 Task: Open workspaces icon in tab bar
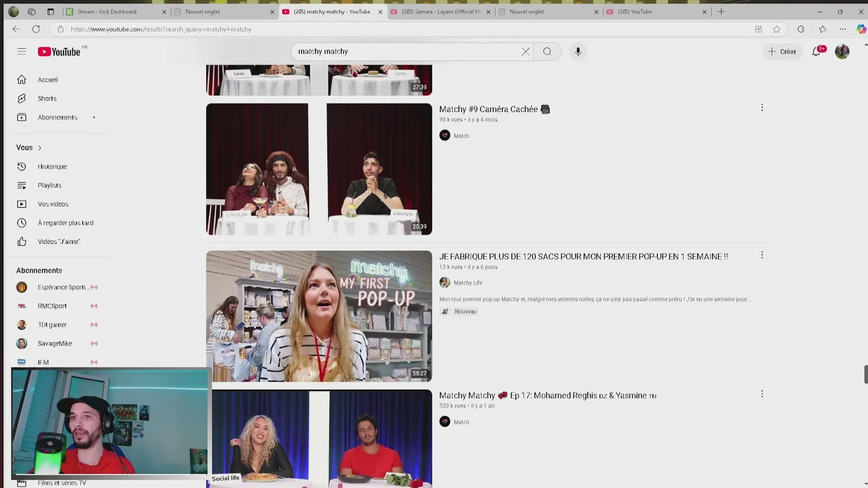click(x=31, y=12)
